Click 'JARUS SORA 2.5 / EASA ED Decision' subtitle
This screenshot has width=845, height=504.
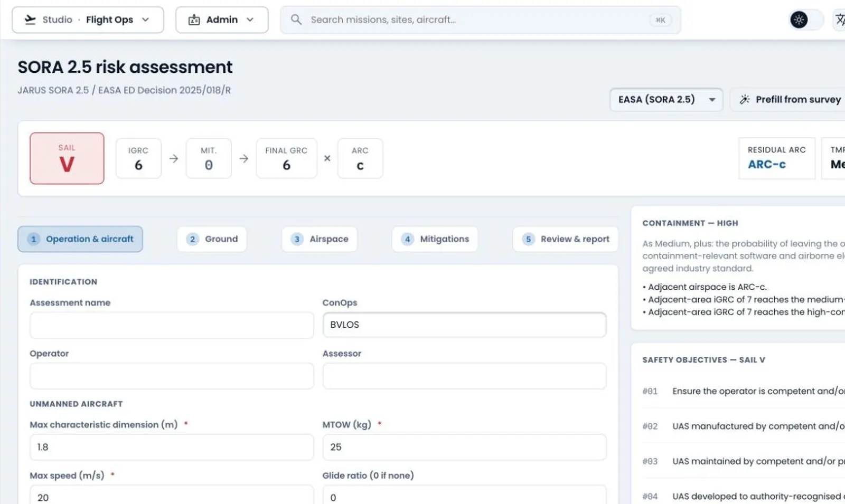124,90
